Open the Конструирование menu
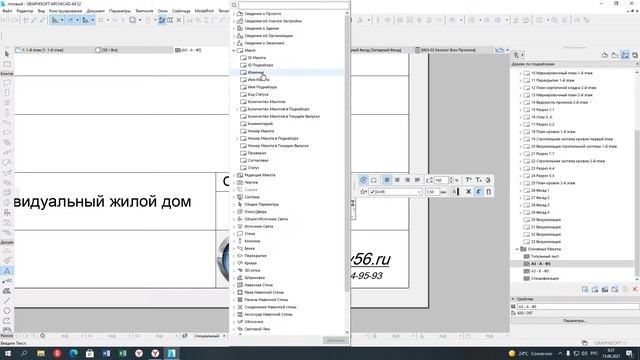640x360 pixels. click(65, 11)
